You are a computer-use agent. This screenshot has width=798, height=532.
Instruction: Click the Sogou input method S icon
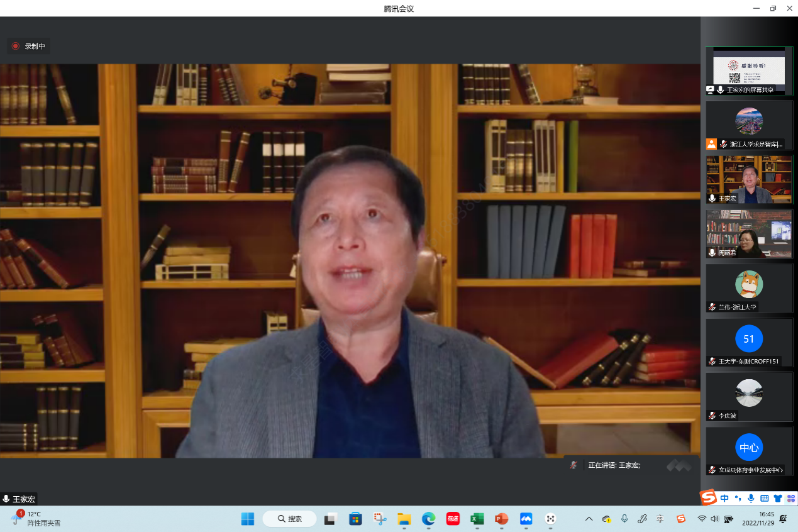[709, 498]
